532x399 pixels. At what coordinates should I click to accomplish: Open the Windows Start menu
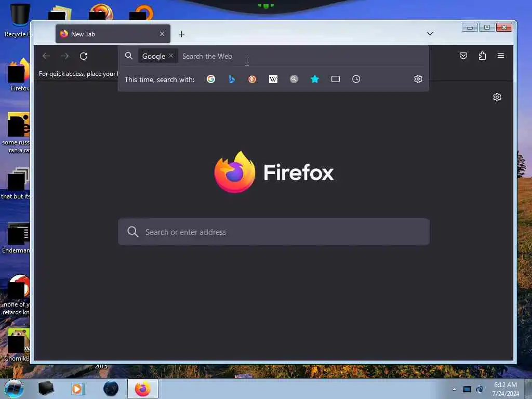[x=14, y=389]
